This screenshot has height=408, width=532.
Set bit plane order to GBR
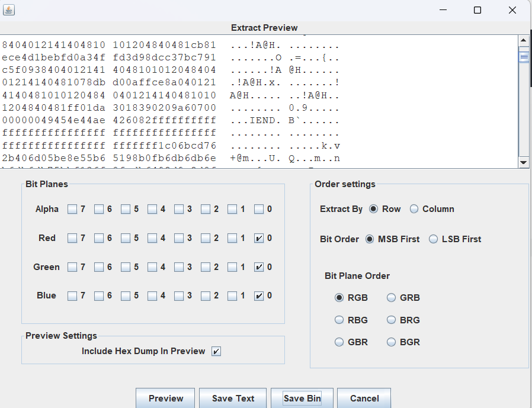click(x=339, y=342)
